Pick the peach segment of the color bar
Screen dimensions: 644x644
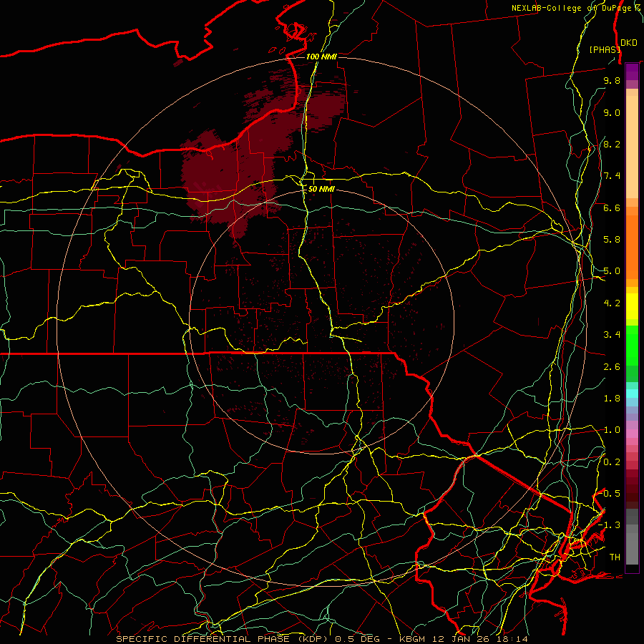coord(632,147)
